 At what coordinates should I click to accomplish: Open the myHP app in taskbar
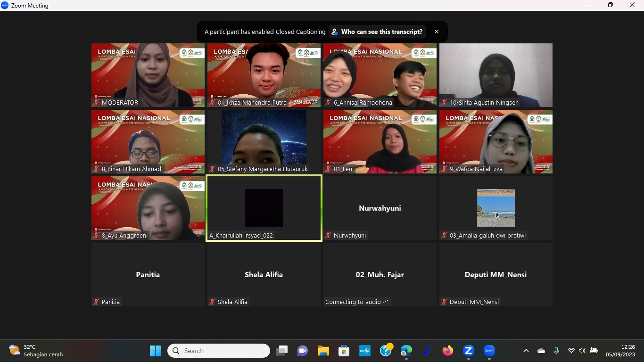tap(364, 351)
